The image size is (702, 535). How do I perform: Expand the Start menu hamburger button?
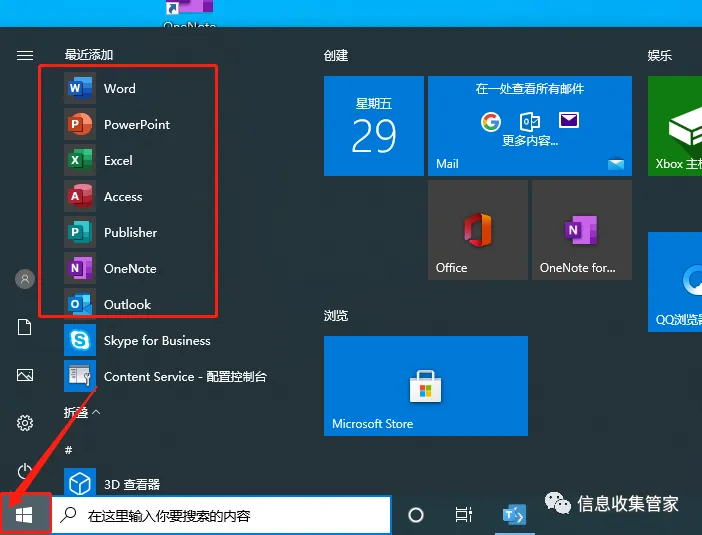click(25, 55)
